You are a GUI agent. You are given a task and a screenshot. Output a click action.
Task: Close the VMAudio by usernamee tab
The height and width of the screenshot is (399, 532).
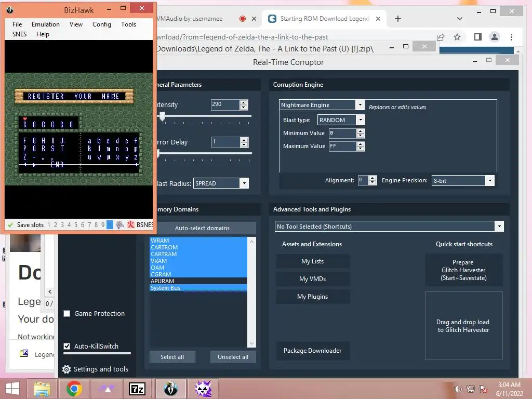254,19
